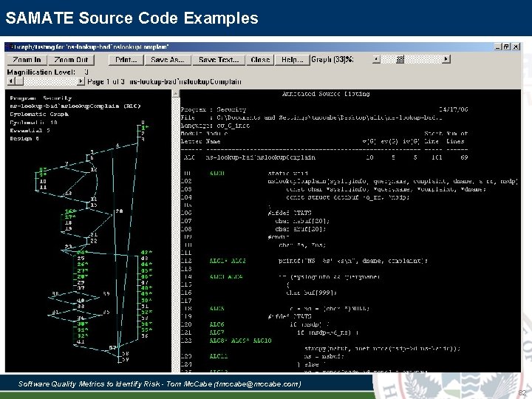Click 'Page 1 of 3' page indicator text
Viewport: 532px width, 399px height.
click(106, 81)
